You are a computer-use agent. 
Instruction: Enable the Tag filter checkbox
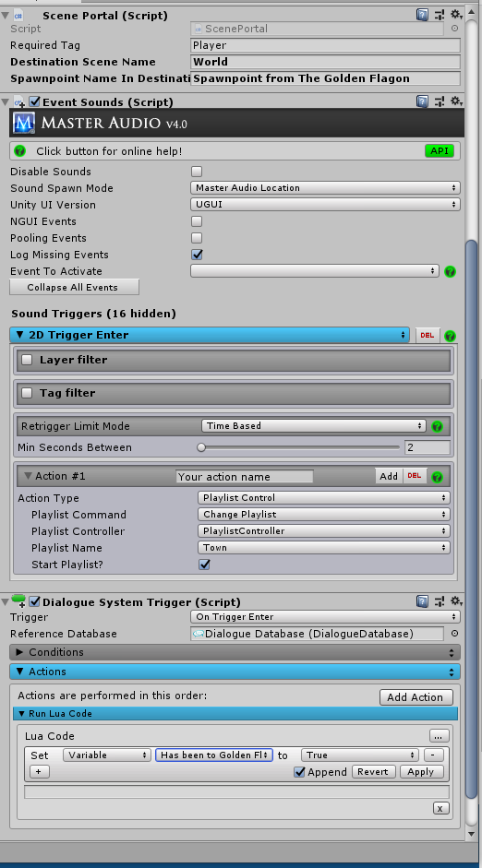(x=27, y=393)
